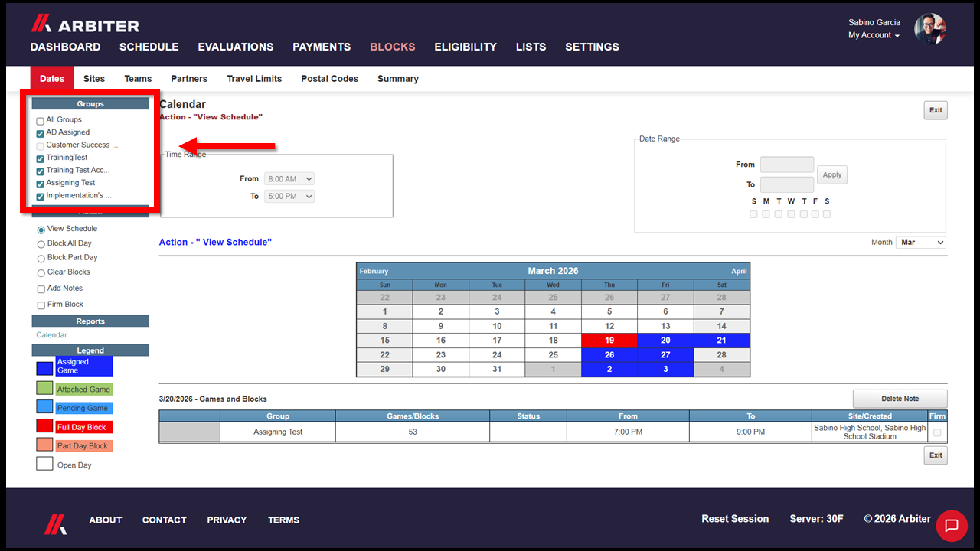Click the user profile avatar
Screen dimensions: 980x551
[x=930, y=29]
